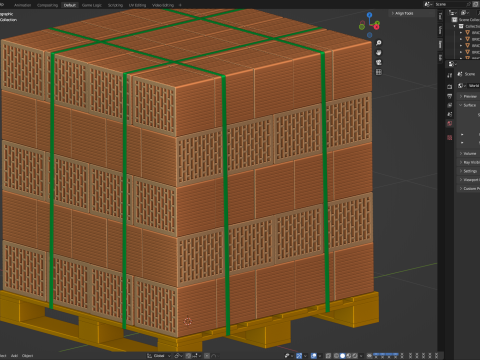The width and height of the screenshot is (480, 360).
Task: Click the hand pan view icon
Action: pyautogui.click(x=379, y=52)
